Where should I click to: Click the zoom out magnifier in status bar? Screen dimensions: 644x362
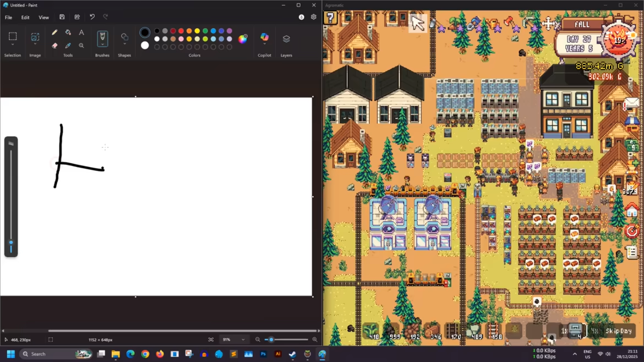[258, 339]
